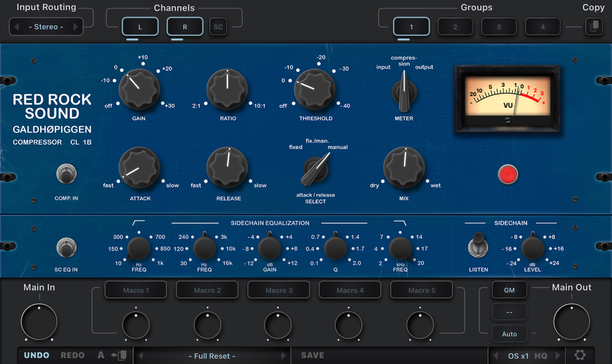This screenshot has height=364, width=612.
Task: Click the Macro 2 button
Action: point(207,290)
